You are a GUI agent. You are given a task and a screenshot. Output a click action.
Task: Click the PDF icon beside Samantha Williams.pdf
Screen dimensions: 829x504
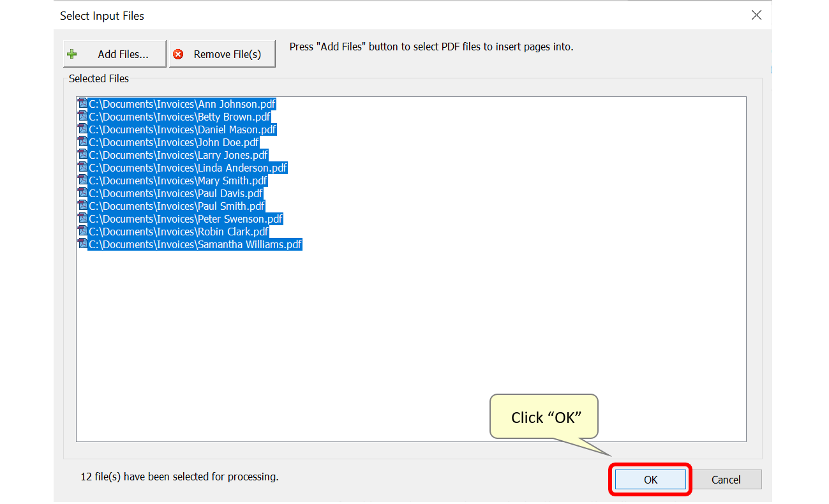(x=82, y=244)
